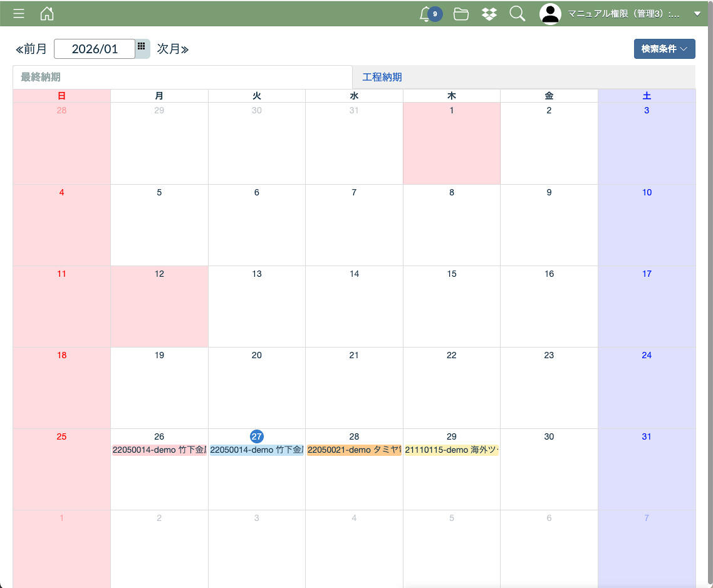Open blue 22050014-demo event on the 27th
Screen dimensions: 713x588
(x=256, y=450)
